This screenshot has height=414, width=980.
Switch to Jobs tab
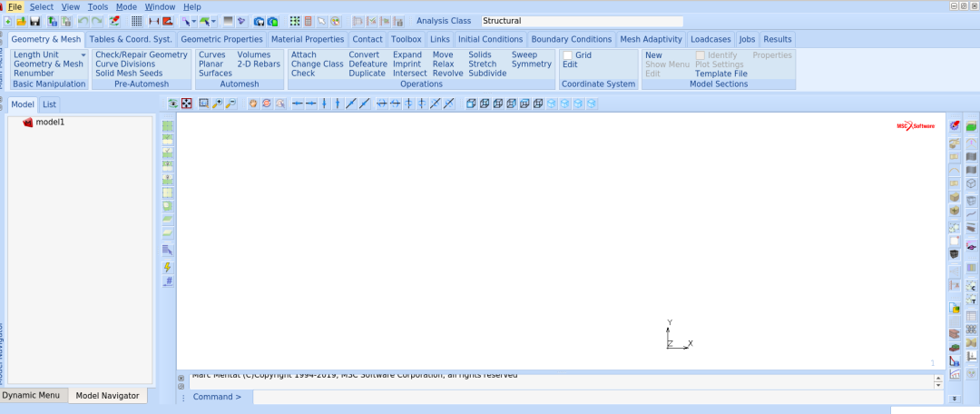(747, 39)
